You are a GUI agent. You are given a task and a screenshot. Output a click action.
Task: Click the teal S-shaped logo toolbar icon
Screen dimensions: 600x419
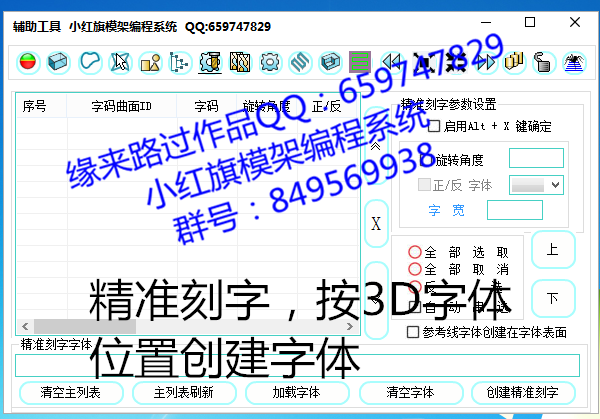coord(300,62)
